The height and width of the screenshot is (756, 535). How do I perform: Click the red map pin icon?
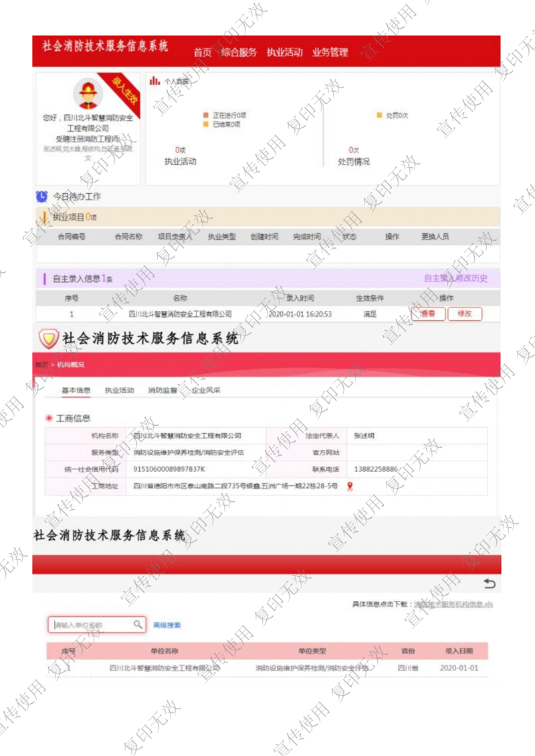tap(350, 486)
